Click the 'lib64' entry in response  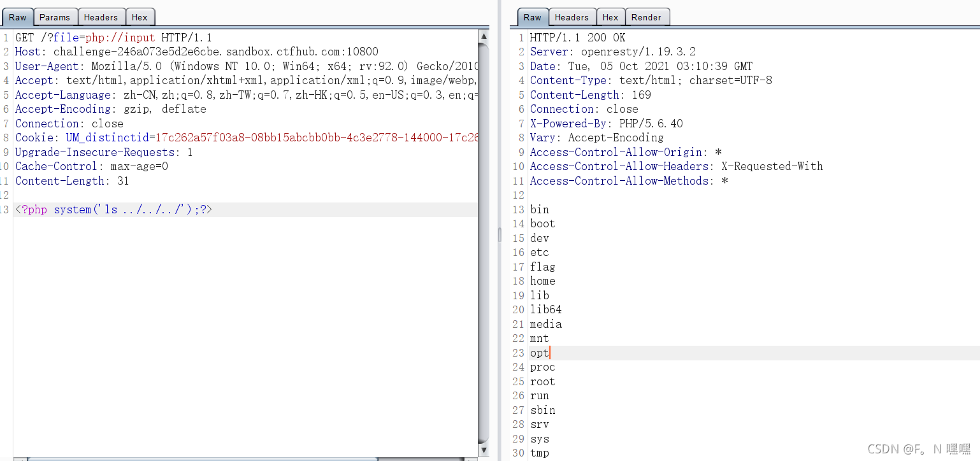click(546, 309)
